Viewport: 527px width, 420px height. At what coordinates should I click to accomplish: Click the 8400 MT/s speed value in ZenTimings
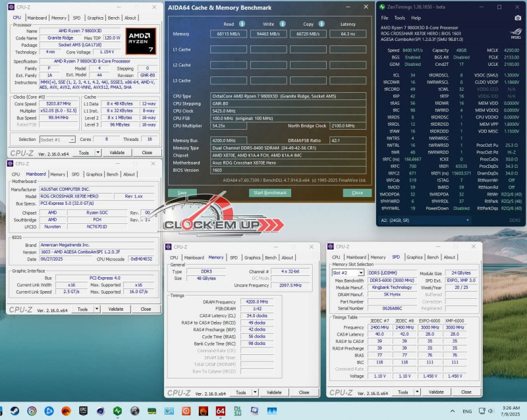pyautogui.click(x=412, y=50)
